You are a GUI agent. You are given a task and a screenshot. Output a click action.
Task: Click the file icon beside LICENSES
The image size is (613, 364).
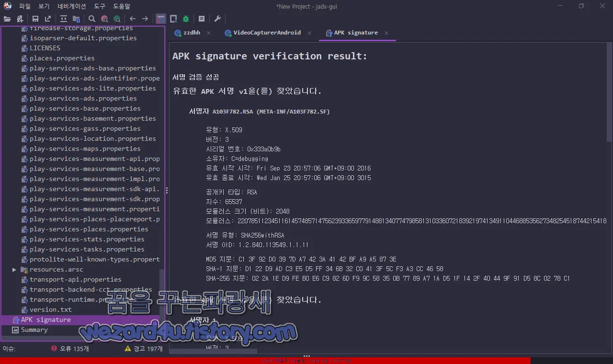[x=24, y=48]
